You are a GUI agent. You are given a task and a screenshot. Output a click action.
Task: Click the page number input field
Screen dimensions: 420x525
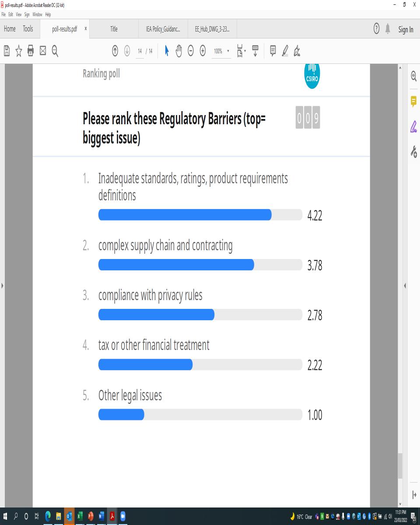(140, 51)
